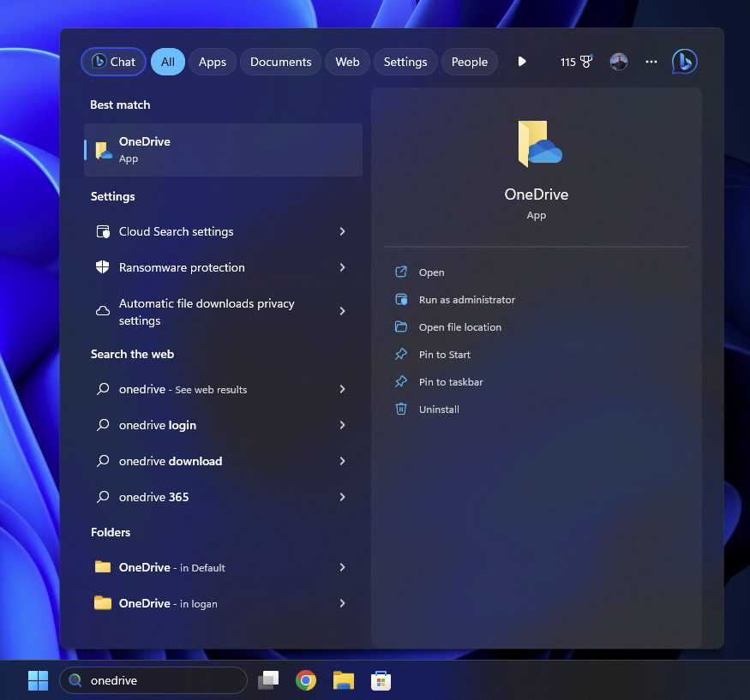
Task: Click the folder icon for OneDrive in Default
Action: [x=103, y=566]
